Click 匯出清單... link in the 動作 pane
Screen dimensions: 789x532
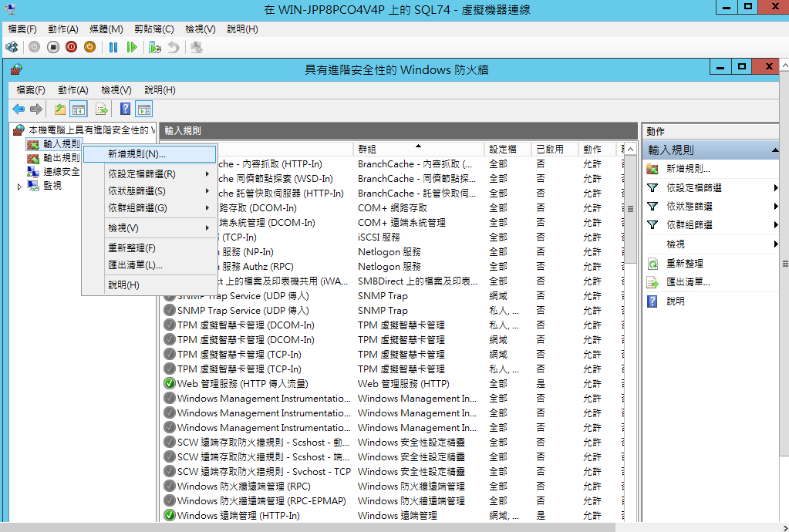point(689,282)
